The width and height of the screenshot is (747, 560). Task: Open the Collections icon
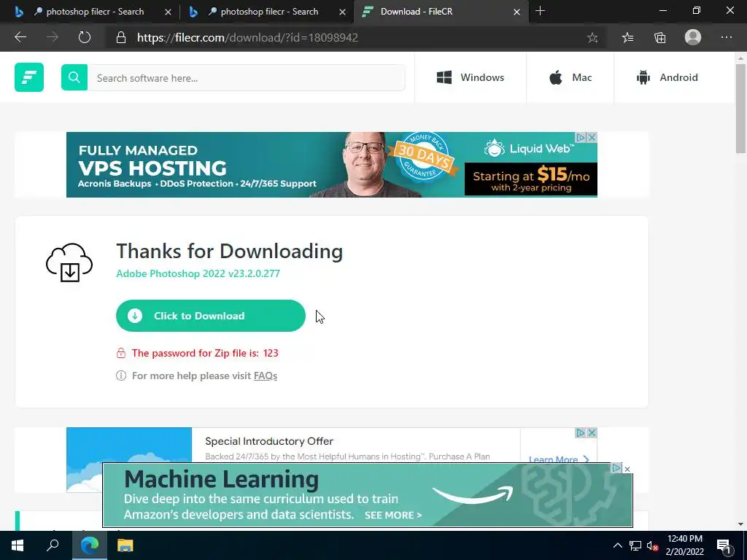[x=659, y=38]
